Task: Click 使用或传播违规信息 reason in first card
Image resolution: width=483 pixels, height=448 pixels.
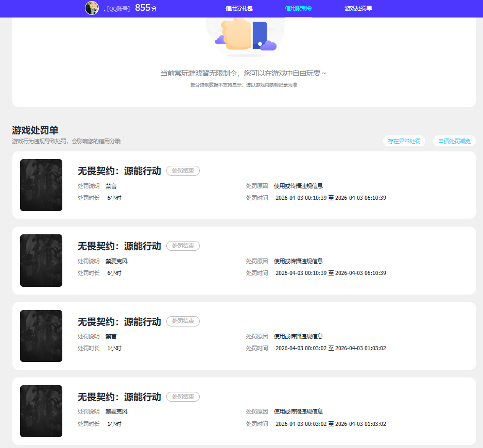Action: pos(298,186)
